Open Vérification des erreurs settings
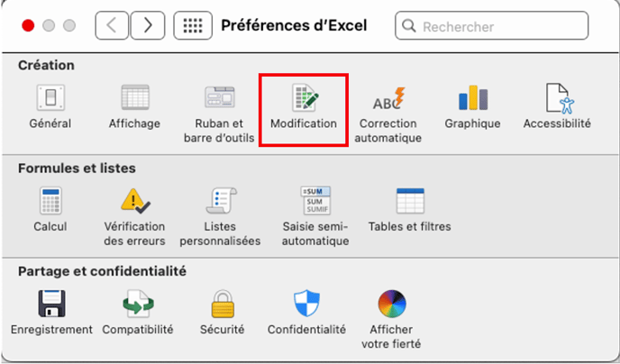The image size is (620, 364). tap(133, 200)
